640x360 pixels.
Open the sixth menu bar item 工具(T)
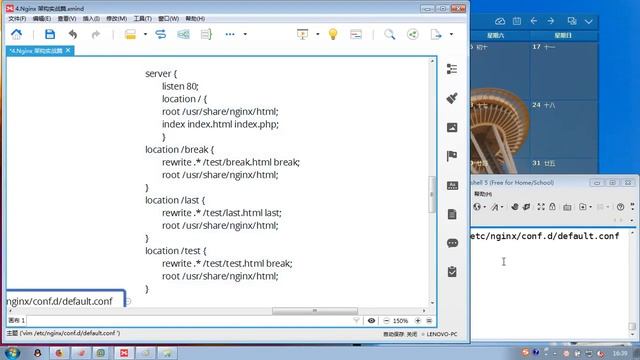tap(142, 19)
